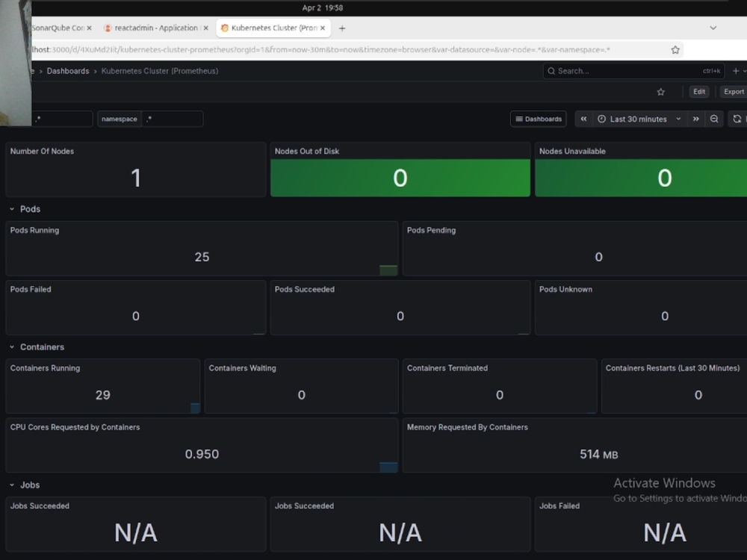Viewport: 747px width, 560px height.
Task: Click the Containers Waiting panel title
Action: (242, 369)
